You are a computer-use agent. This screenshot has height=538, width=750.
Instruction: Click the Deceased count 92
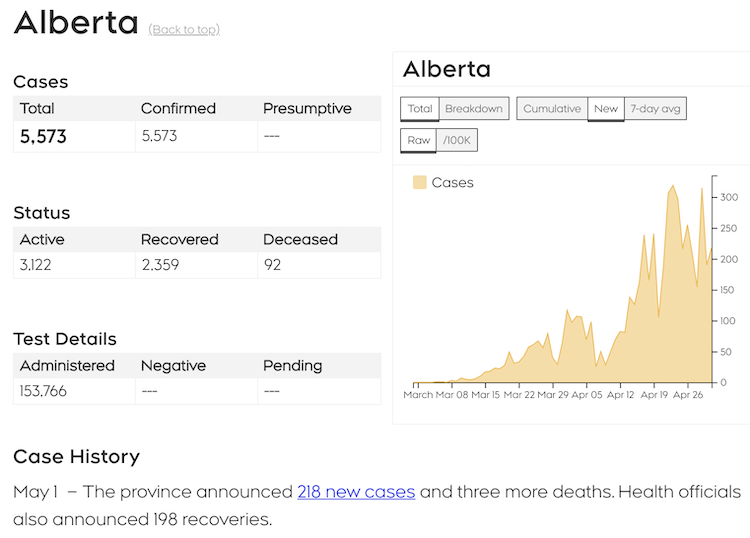[x=272, y=264]
